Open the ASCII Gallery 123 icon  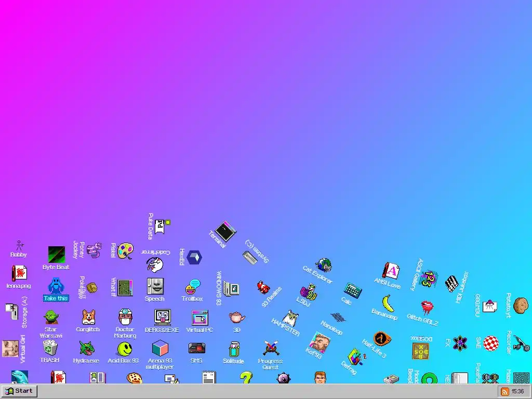click(x=429, y=278)
